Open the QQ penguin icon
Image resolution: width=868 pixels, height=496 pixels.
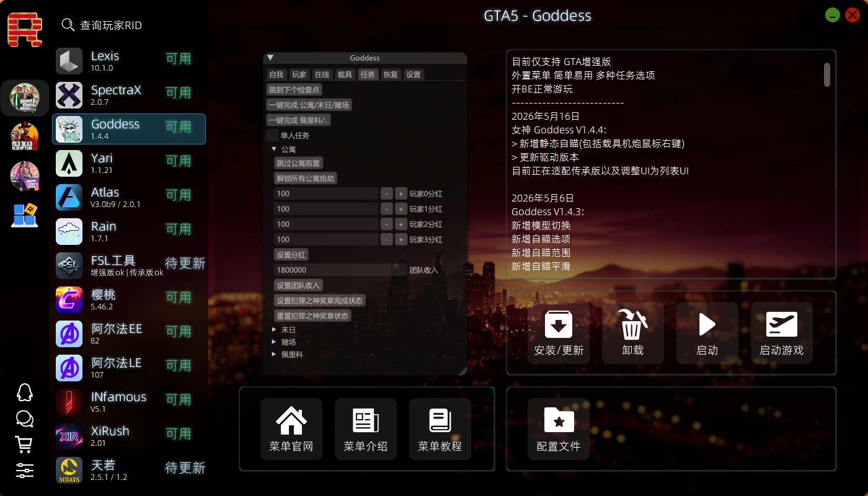[24, 392]
